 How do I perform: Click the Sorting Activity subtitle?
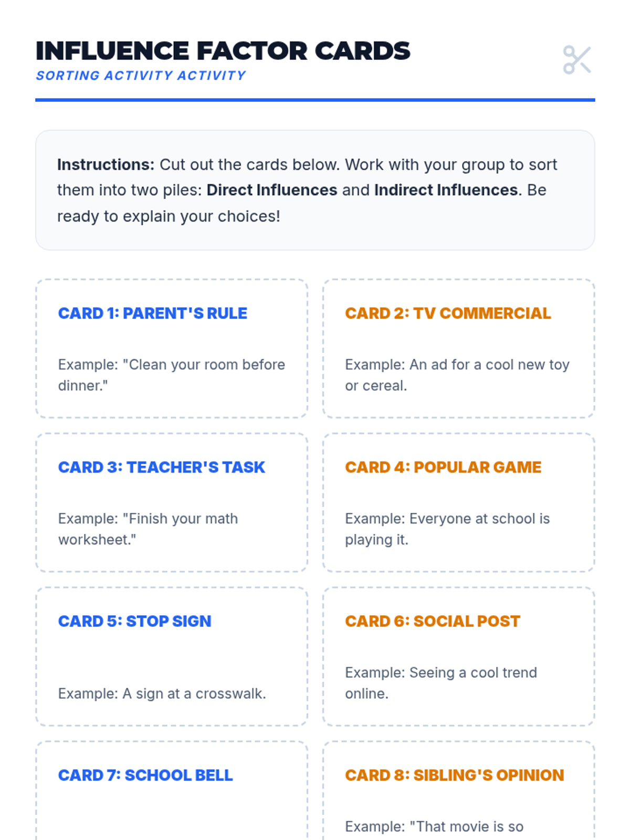(x=141, y=76)
